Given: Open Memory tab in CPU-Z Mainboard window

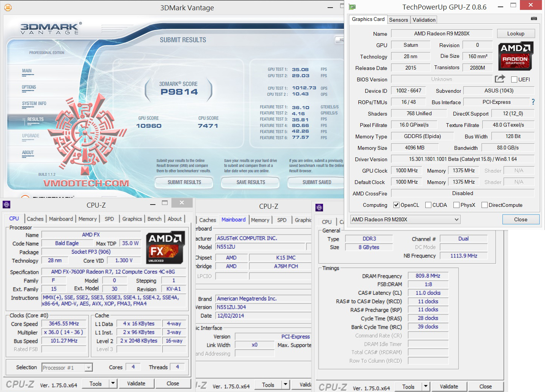Looking at the screenshot, I should pos(260,220).
